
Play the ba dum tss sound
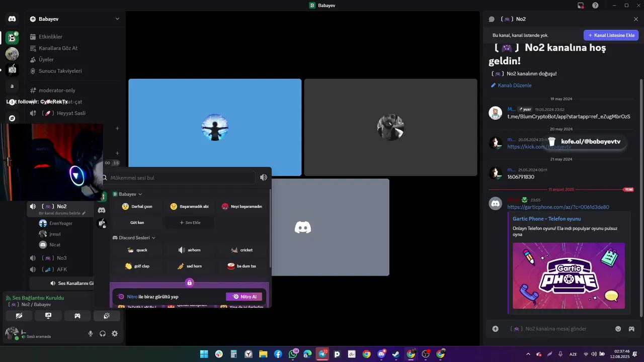(242, 266)
